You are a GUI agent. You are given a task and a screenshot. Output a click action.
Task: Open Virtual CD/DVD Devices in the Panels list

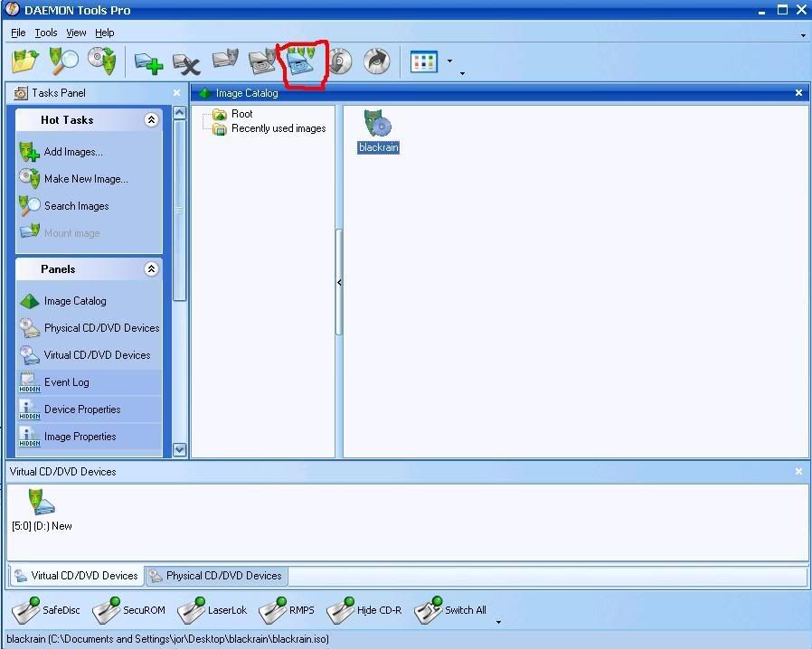(x=85, y=355)
